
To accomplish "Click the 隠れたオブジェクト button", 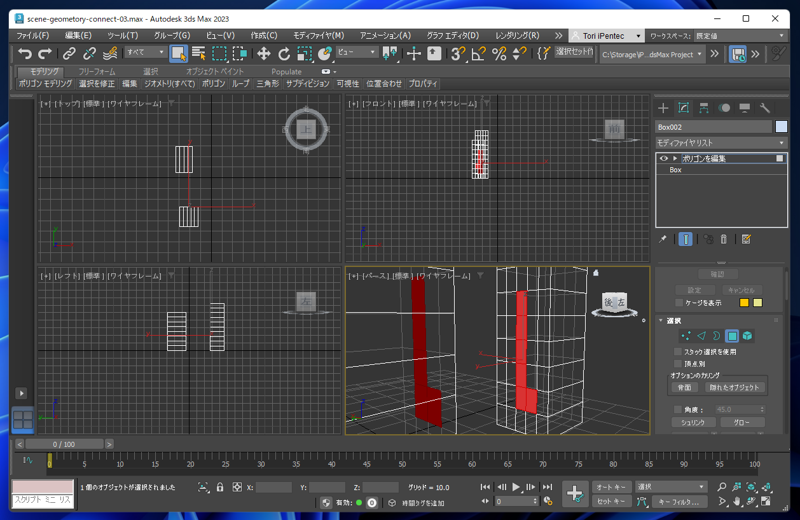I will point(734,387).
